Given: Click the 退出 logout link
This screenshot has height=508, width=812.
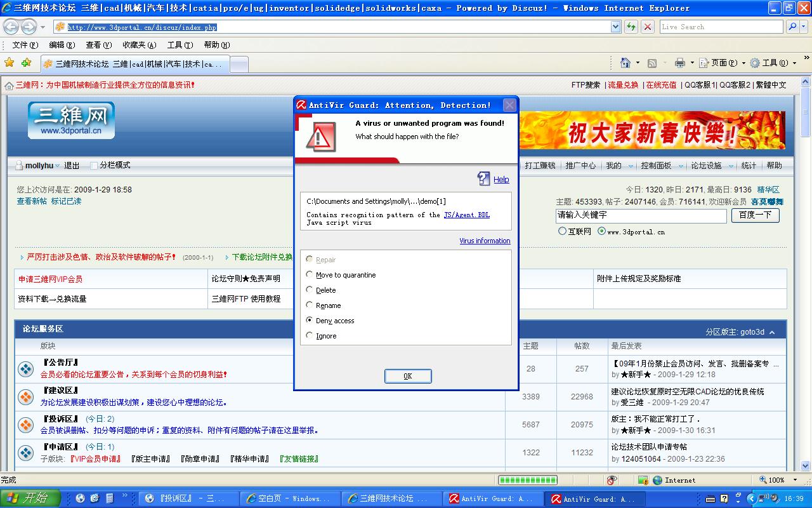Looking at the screenshot, I should pyautogui.click(x=72, y=166).
